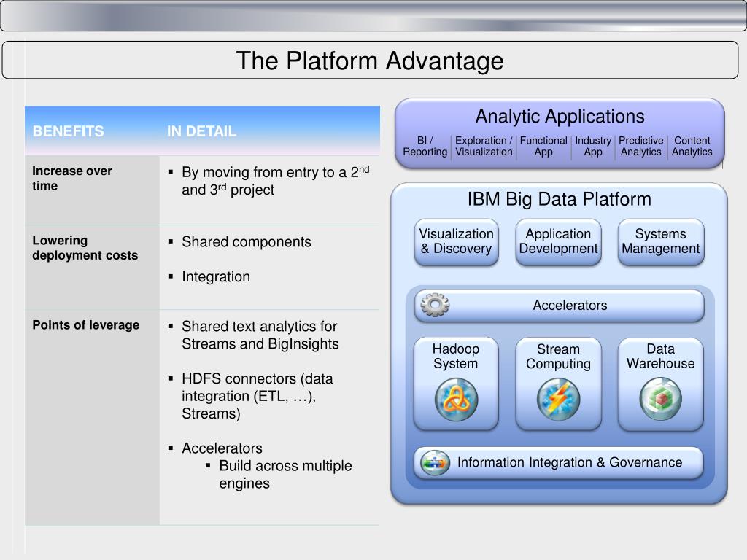Select Exploration / Visualization segment
The width and height of the screenshot is (747, 560).
pyautogui.click(x=484, y=146)
